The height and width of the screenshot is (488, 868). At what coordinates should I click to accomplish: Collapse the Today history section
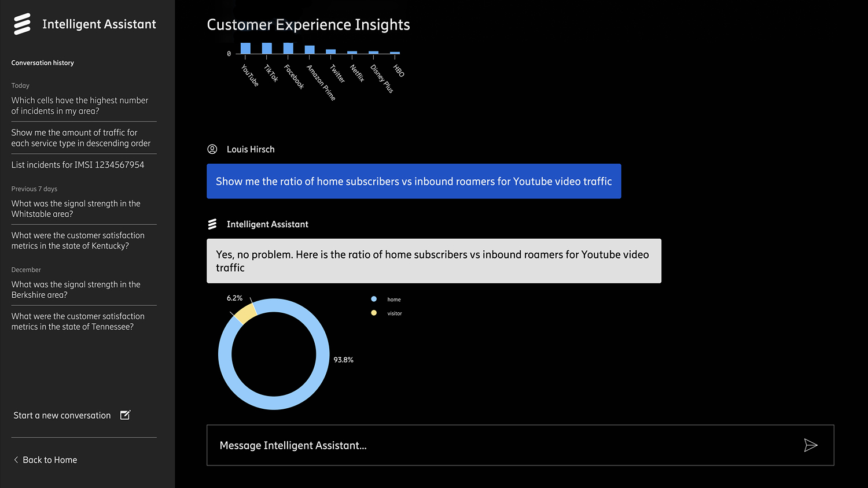pos(20,85)
